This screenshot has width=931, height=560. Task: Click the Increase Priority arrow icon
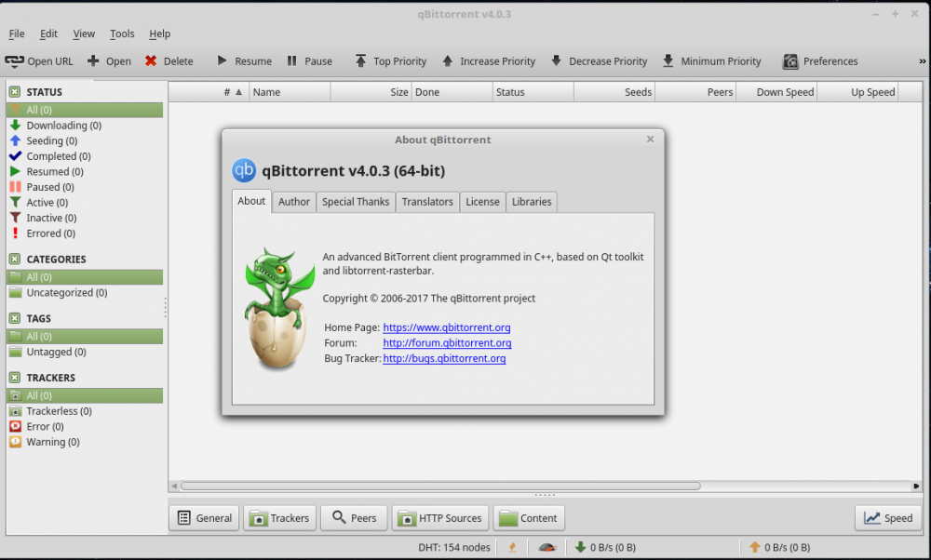coord(448,60)
